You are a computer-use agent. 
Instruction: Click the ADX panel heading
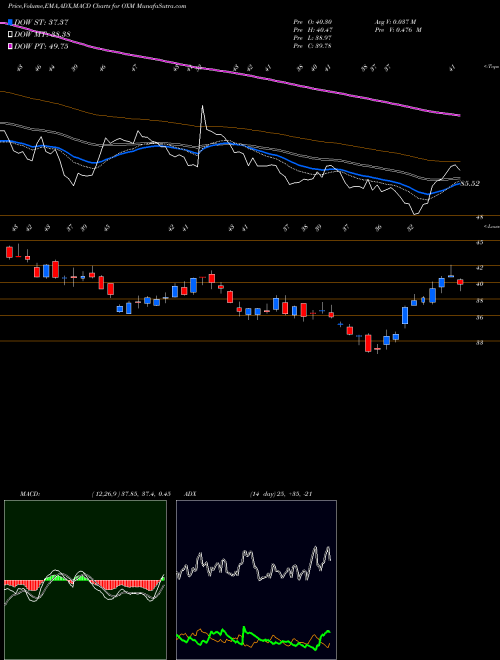(190, 494)
